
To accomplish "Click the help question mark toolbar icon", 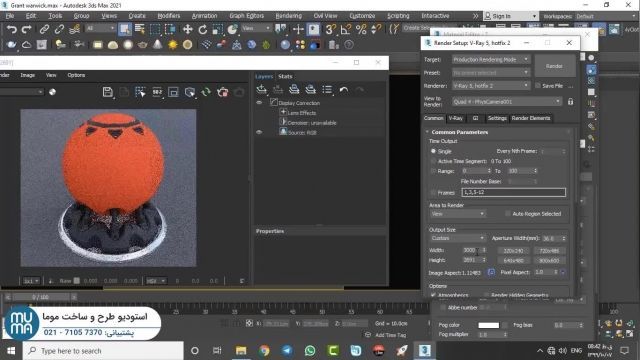I will 349,45.
